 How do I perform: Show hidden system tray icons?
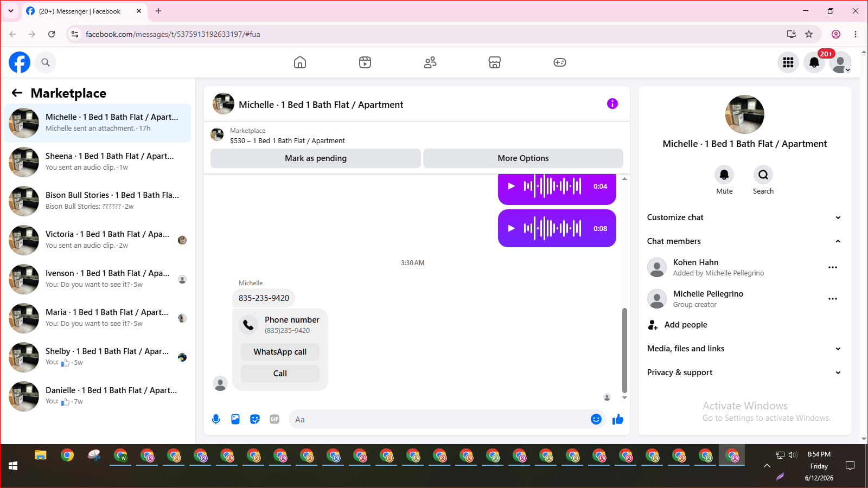coord(767,466)
